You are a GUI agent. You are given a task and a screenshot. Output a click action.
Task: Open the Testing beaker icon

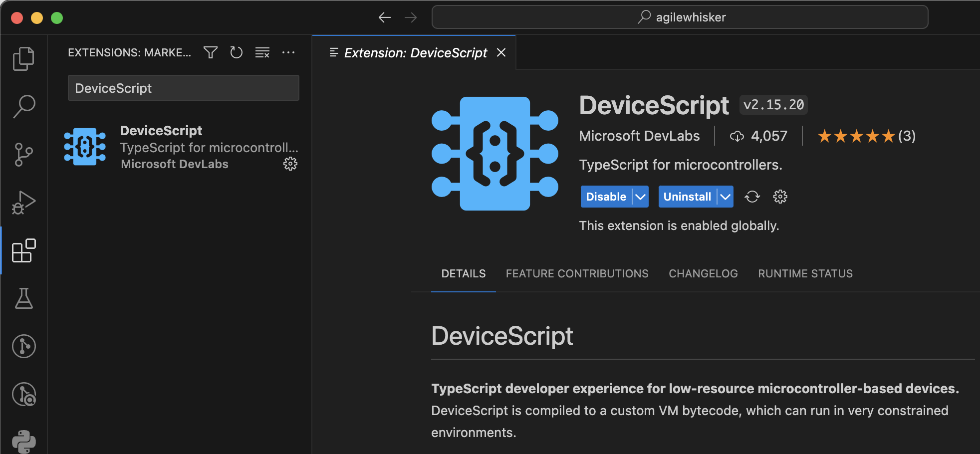tap(23, 298)
